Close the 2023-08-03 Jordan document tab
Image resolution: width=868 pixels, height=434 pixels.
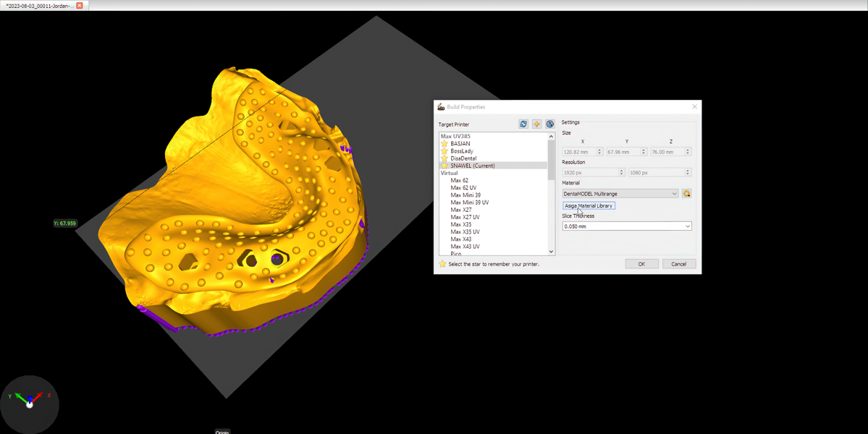pos(80,5)
